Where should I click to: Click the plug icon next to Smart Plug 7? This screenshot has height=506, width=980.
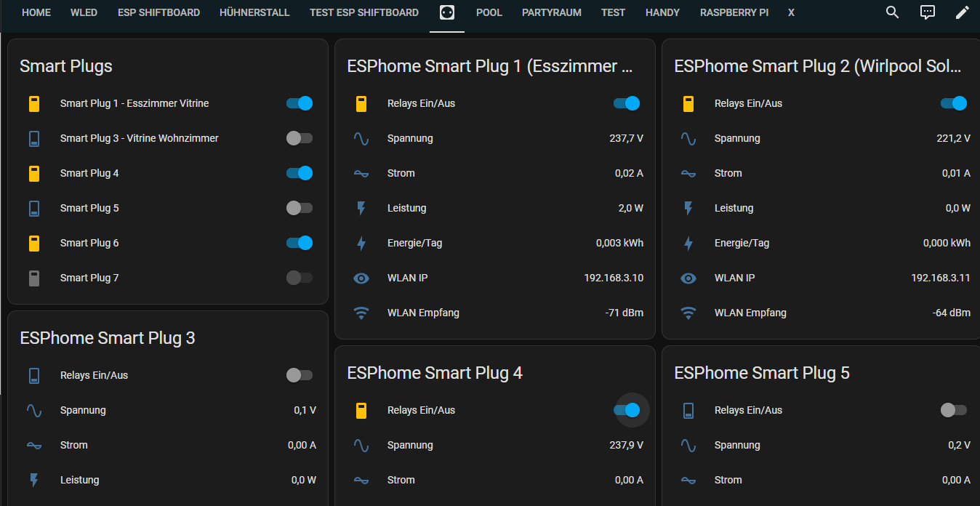(34, 278)
